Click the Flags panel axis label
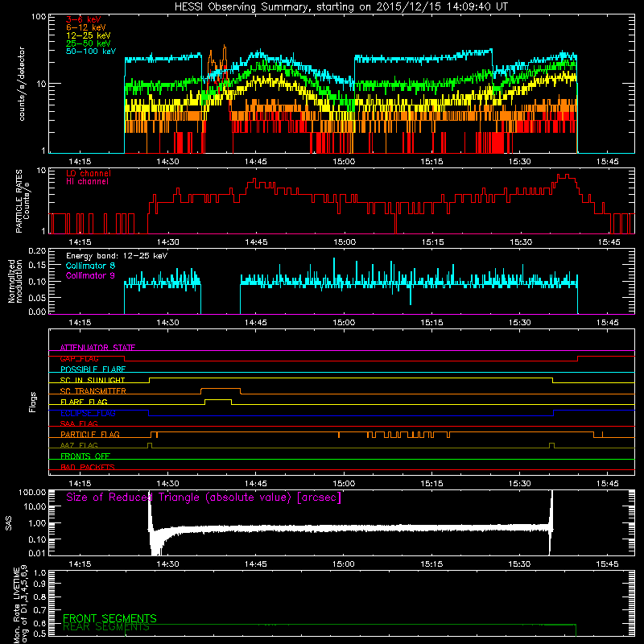 (32, 402)
